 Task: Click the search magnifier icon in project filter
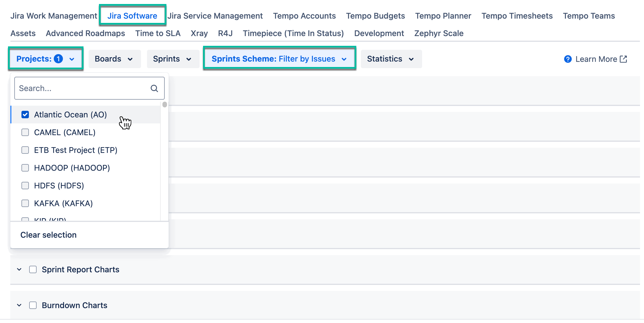click(x=154, y=88)
